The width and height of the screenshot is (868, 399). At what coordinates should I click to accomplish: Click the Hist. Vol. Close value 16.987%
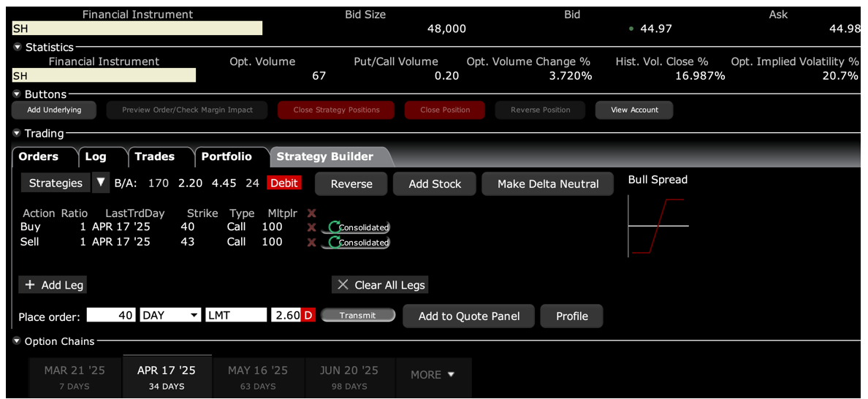700,76
